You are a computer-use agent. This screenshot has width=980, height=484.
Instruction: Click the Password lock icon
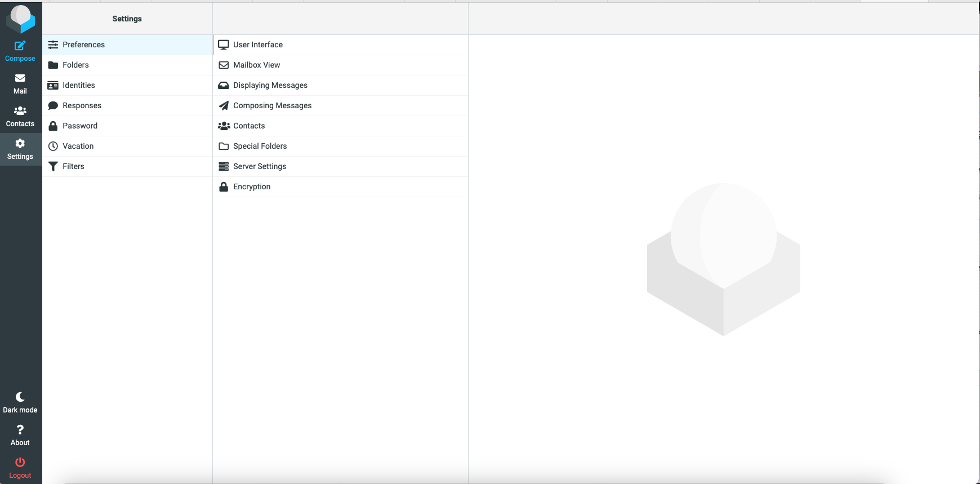53,126
